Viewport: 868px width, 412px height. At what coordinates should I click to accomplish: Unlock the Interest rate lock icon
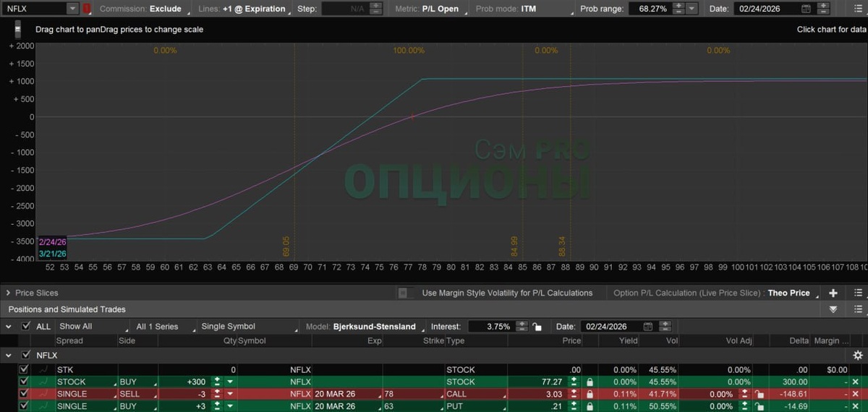tap(537, 327)
